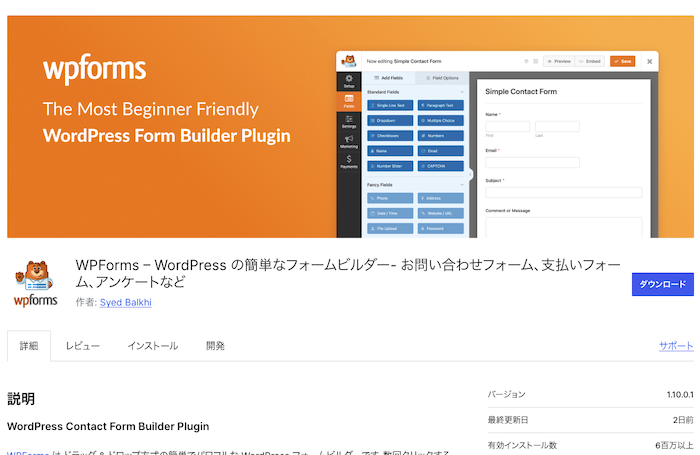
Task: Open the インストール tab
Action: [152, 346]
